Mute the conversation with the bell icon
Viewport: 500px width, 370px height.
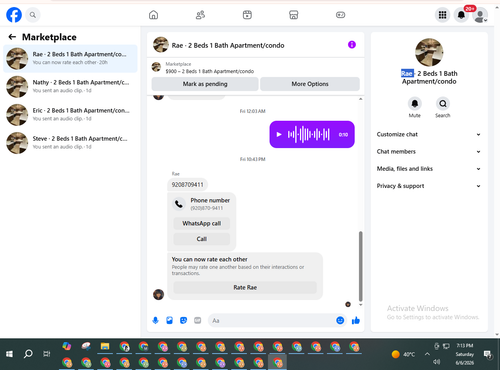(415, 104)
